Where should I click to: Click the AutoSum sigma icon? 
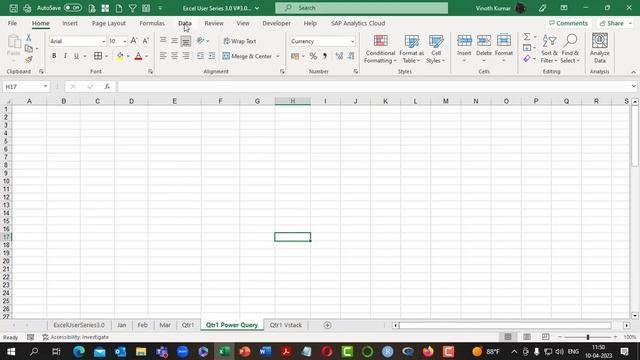(x=527, y=37)
